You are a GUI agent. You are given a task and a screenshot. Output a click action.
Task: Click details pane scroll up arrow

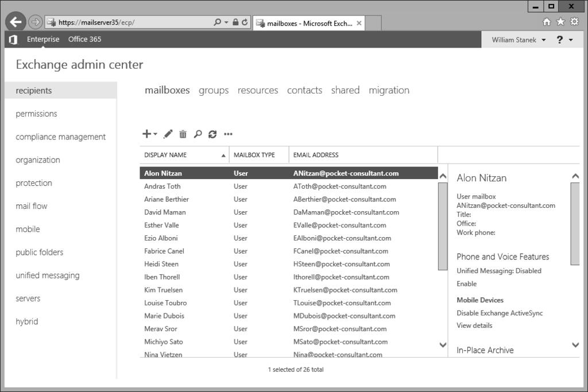point(575,176)
